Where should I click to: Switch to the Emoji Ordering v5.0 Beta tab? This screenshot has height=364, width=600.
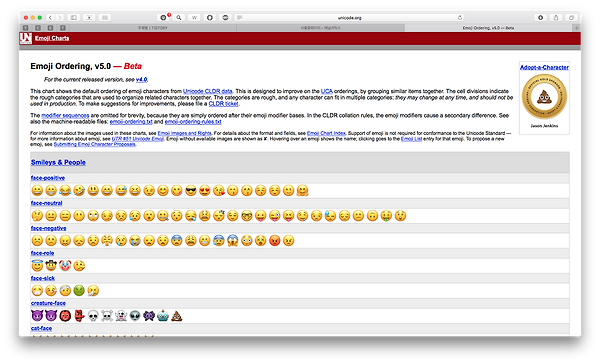point(488,28)
